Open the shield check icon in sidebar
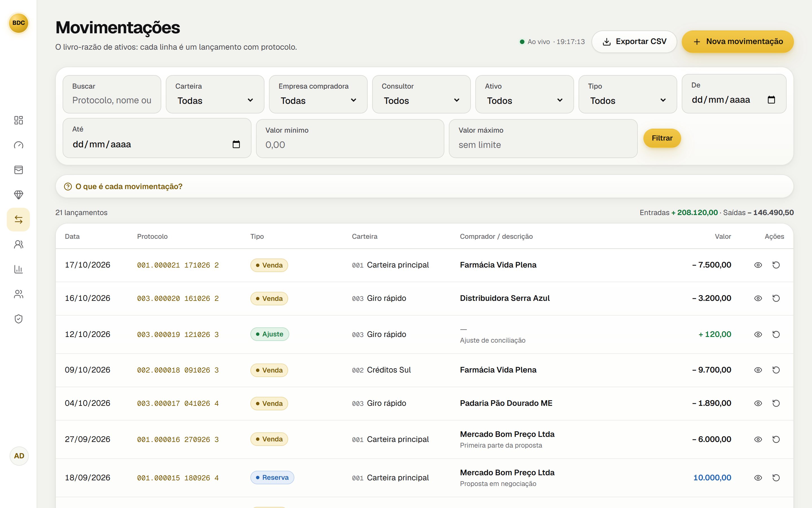This screenshot has height=508, width=812. tap(18, 319)
